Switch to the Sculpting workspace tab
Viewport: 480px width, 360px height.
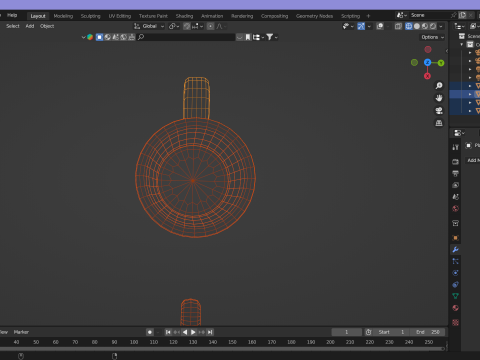(x=90, y=16)
